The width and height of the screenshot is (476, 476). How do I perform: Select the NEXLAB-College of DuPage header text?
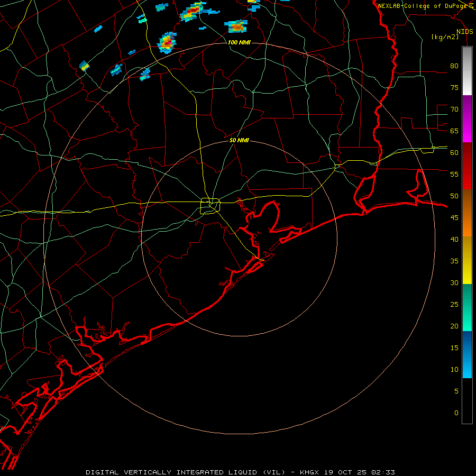pos(423,6)
